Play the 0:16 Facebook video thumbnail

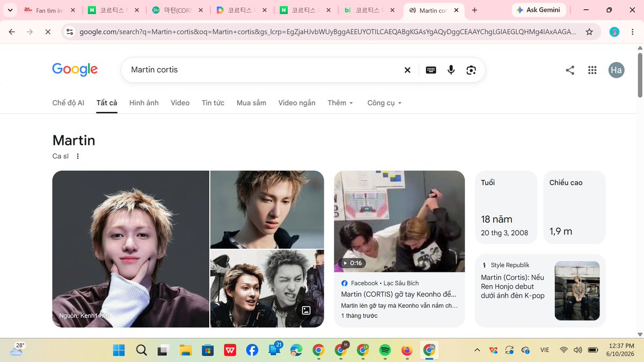click(x=399, y=221)
